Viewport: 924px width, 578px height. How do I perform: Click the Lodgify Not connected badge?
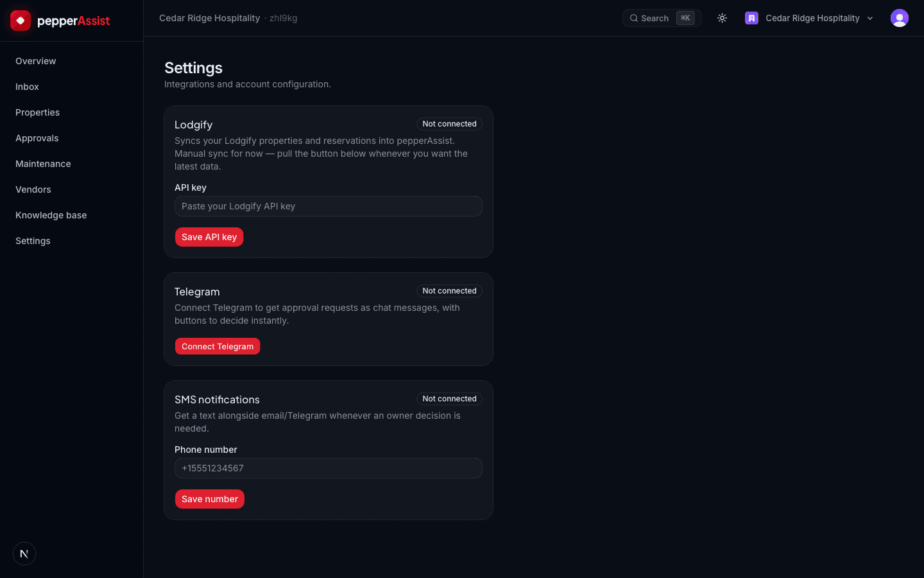449,124
